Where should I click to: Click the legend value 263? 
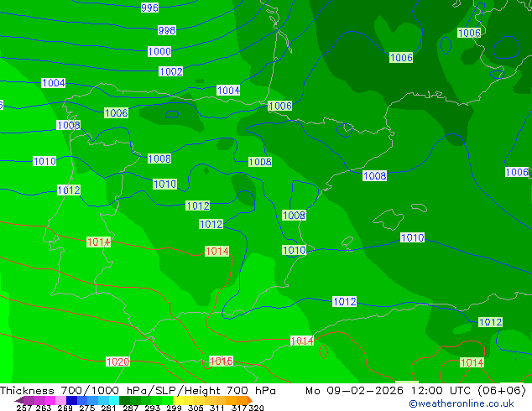(44, 408)
